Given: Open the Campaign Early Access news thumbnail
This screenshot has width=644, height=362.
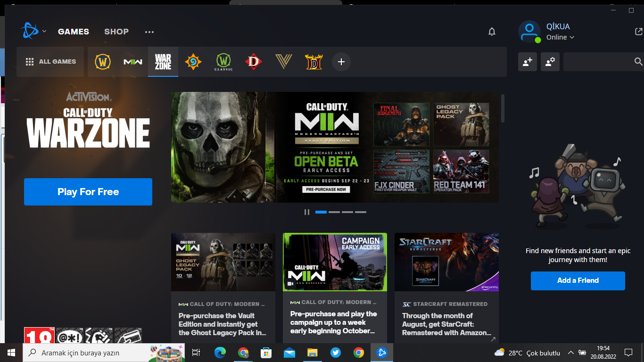Looking at the screenshot, I should click(335, 262).
